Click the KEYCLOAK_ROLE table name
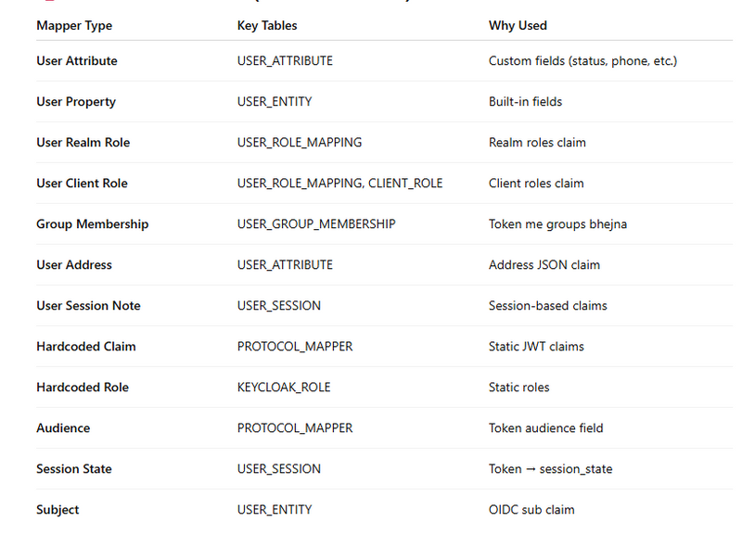This screenshot has width=742, height=560. point(284,388)
